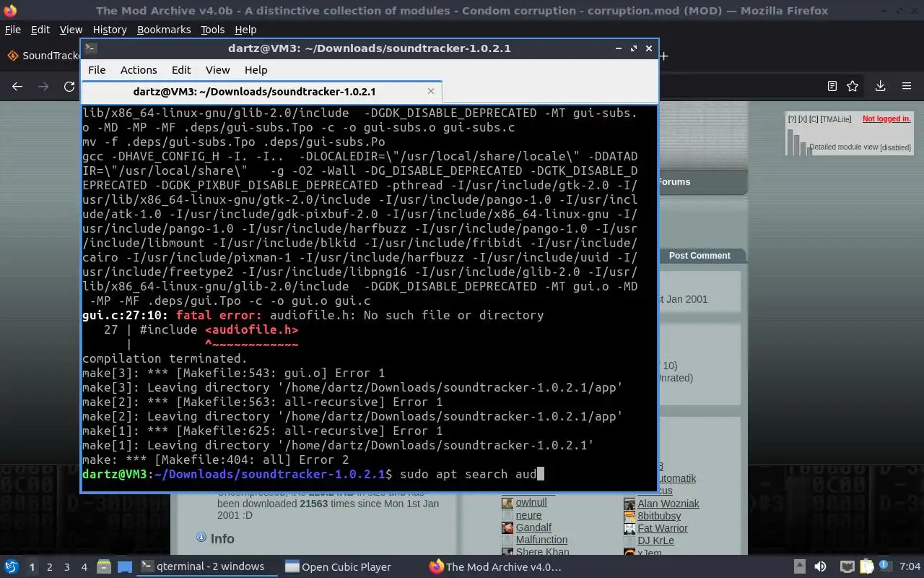This screenshot has height=578, width=924.
Task: Bookmark this page with star icon
Action: (853, 86)
